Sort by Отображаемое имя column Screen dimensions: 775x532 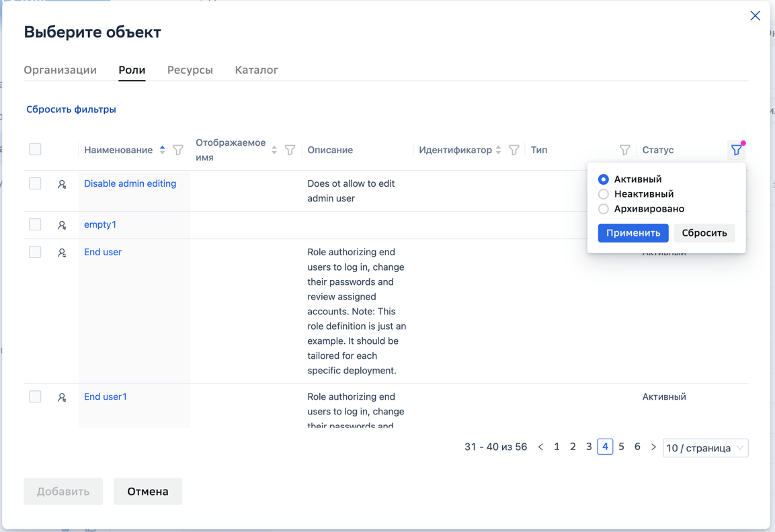click(x=274, y=150)
